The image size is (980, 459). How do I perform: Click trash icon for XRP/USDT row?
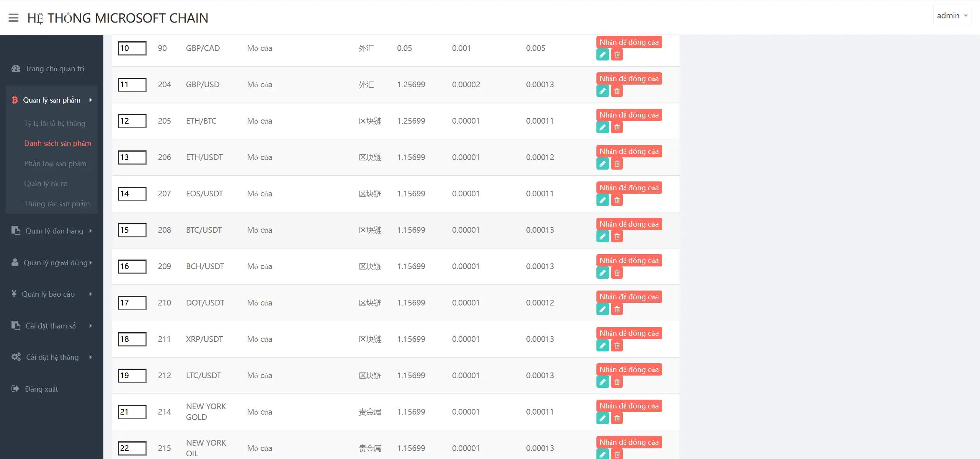[617, 346]
